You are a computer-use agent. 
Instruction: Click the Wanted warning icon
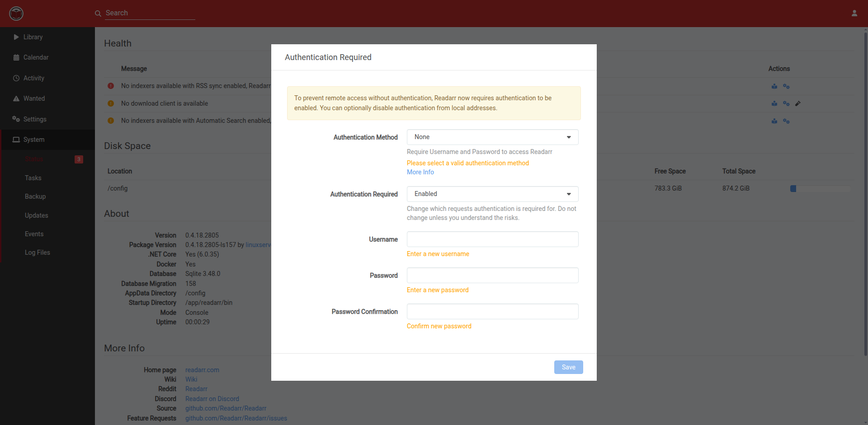(16, 98)
